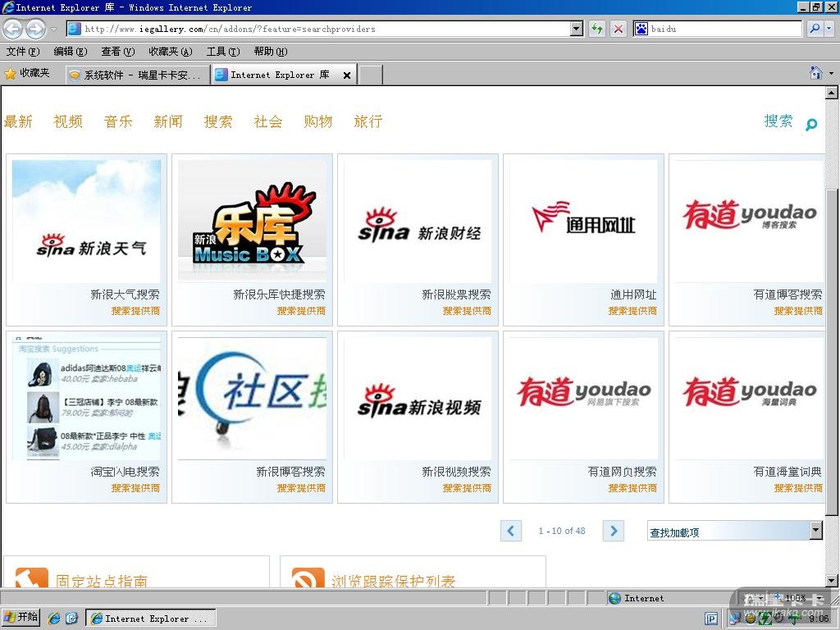
Task: Click the 收藏夹 favorites star button
Action: click(27, 73)
